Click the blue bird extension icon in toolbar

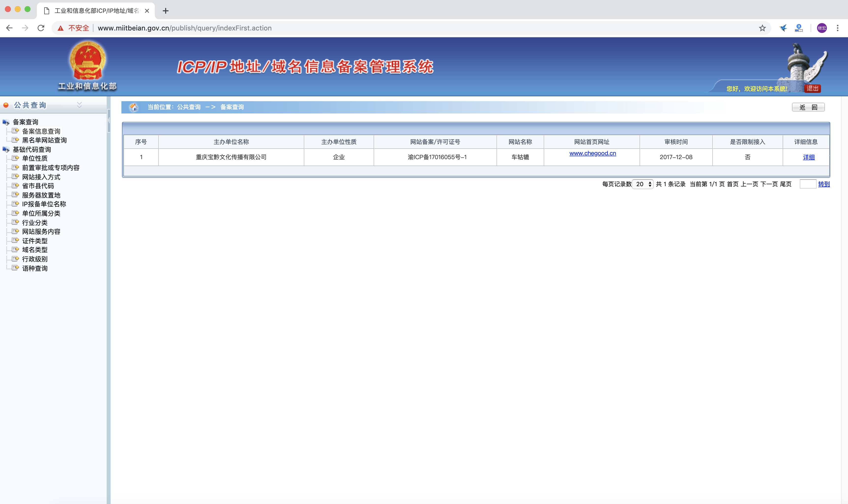783,28
